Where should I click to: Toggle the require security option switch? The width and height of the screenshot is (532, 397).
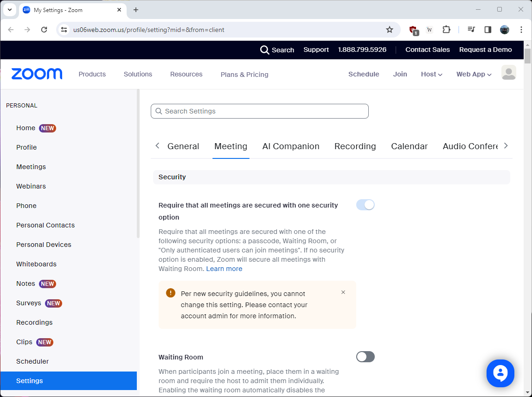365,205
